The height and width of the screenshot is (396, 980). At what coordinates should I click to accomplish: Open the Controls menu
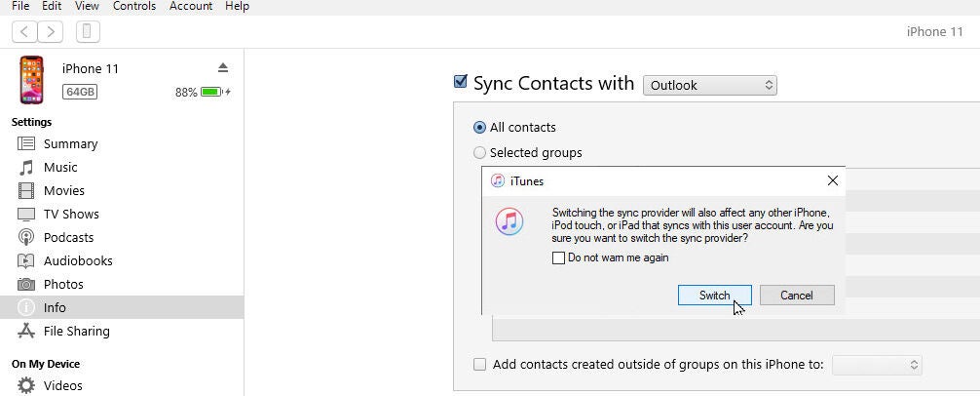click(x=135, y=6)
